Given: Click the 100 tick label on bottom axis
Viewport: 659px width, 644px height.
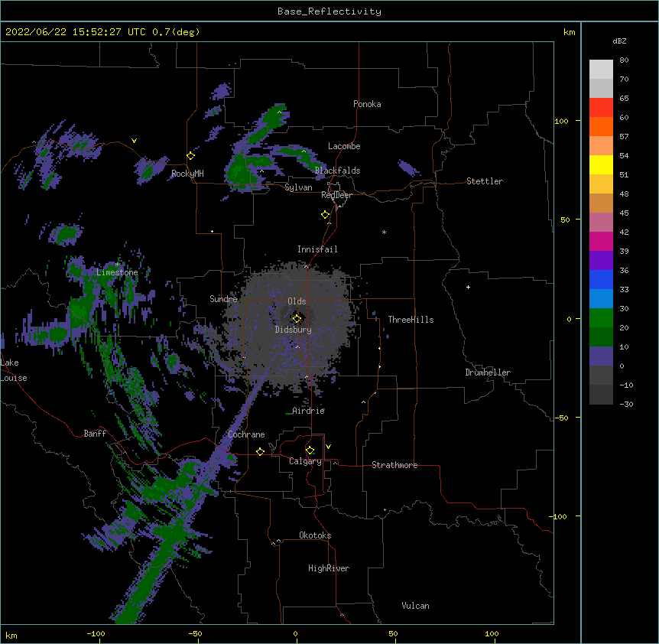Looking at the screenshot, I should click(492, 633).
